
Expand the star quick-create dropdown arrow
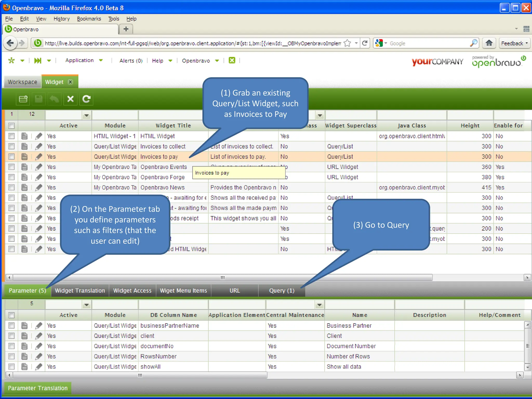coord(22,61)
